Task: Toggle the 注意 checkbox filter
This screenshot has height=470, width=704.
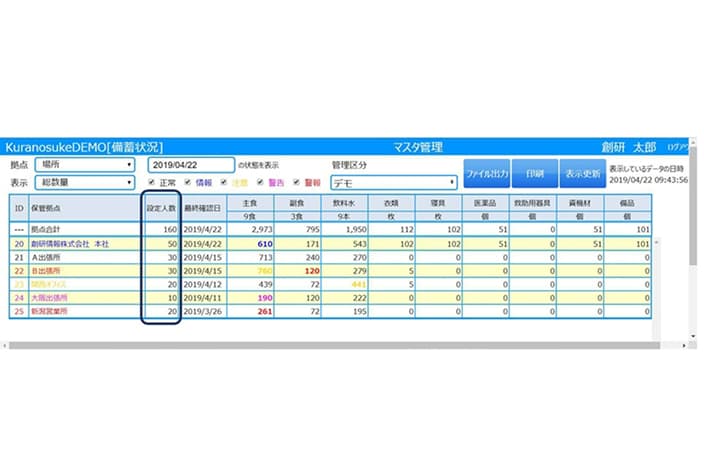Action: [x=223, y=183]
